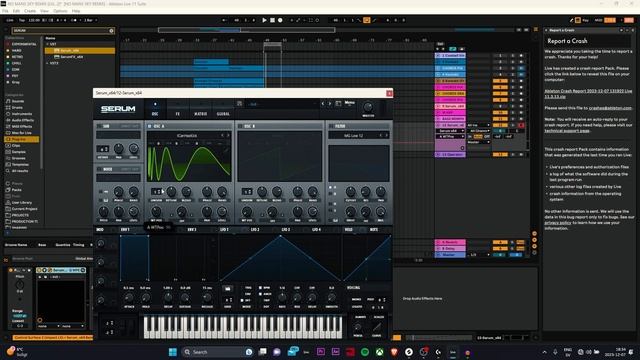Open the Clips browser category

point(16,145)
